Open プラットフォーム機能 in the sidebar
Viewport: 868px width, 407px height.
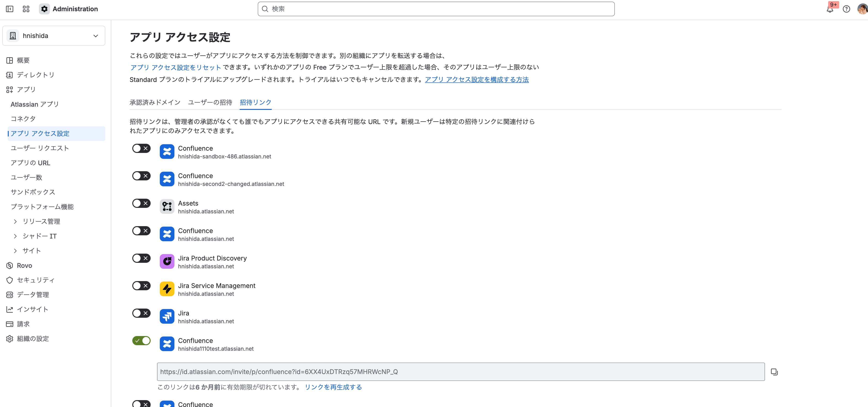[42, 206]
